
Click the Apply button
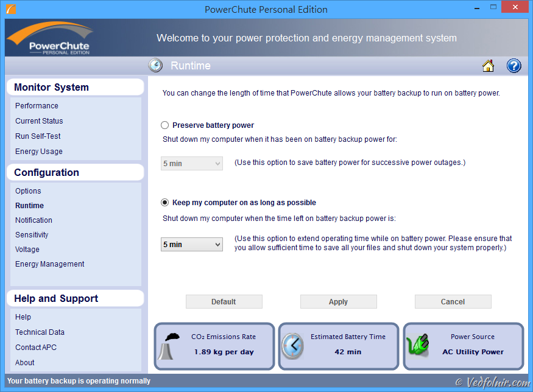click(338, 302)
